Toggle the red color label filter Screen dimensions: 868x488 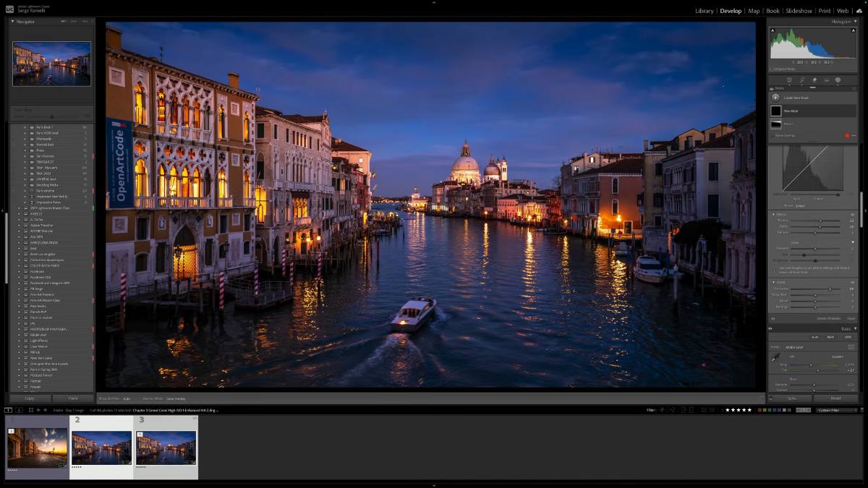point(760,410)
